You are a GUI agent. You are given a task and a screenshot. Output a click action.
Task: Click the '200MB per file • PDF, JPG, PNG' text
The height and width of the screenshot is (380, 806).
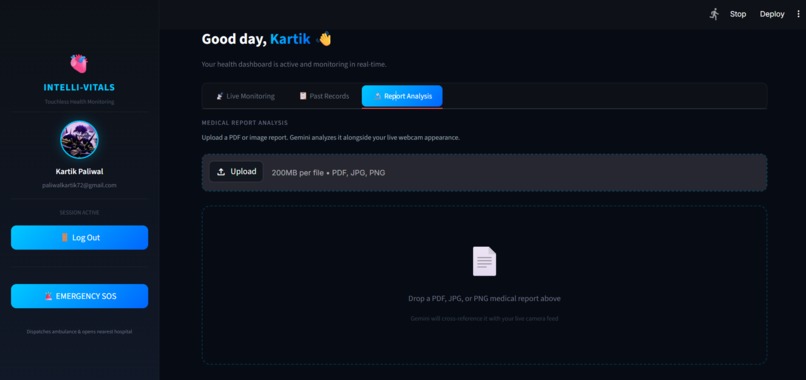(x=328, y=173)
